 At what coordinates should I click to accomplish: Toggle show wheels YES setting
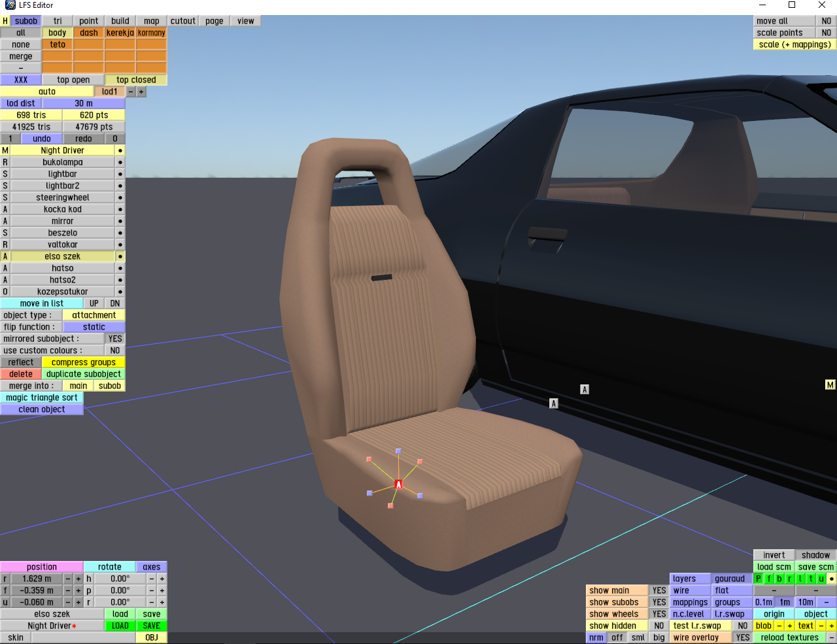coord(659,614)
